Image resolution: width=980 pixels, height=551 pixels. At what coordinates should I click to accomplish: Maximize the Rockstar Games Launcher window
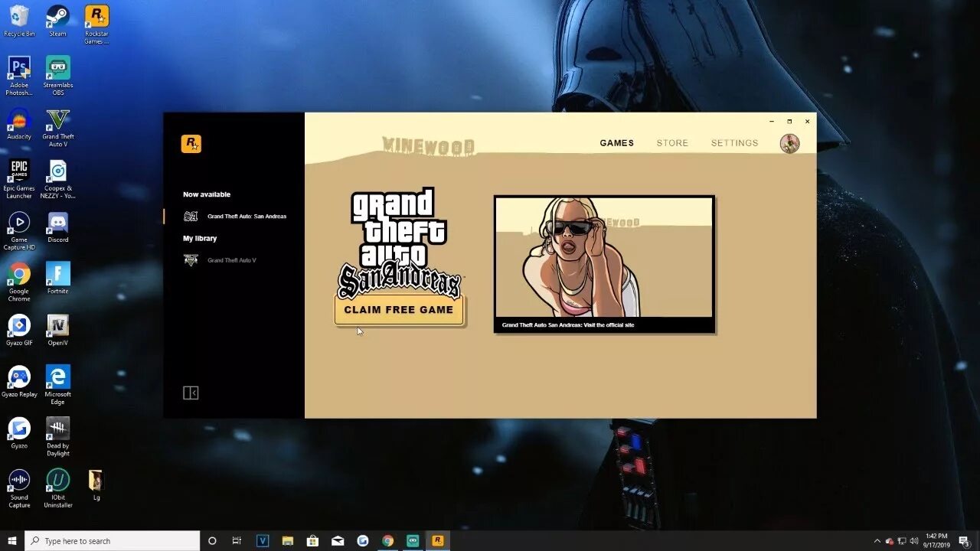tap(789, 122)
